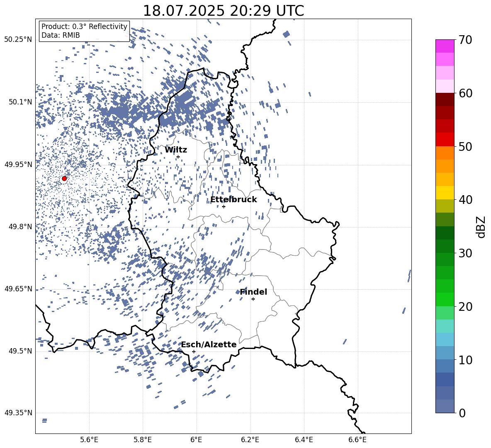Pick the yellow swatch above 40
491x448 pixels.
pyautogui.click(x=445, y=193)
